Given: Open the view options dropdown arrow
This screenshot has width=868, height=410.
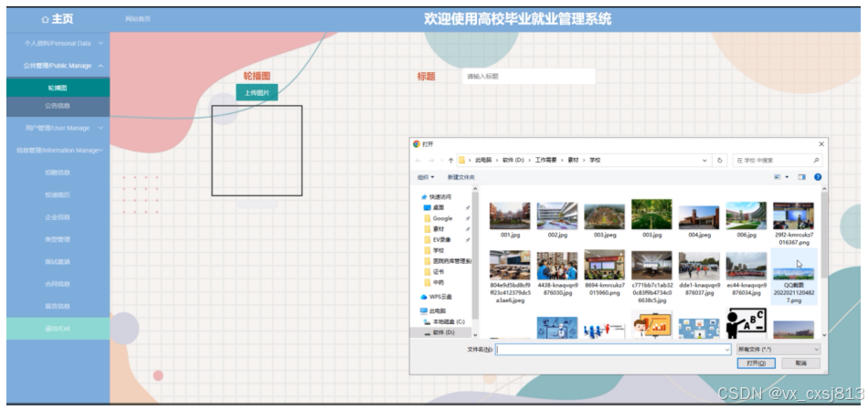Looking at the screenshot, I should (x=787, y=177).
